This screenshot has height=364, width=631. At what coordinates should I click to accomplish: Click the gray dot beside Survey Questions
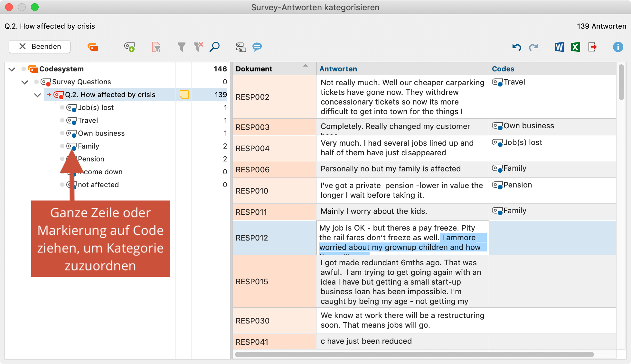point(36,82)
